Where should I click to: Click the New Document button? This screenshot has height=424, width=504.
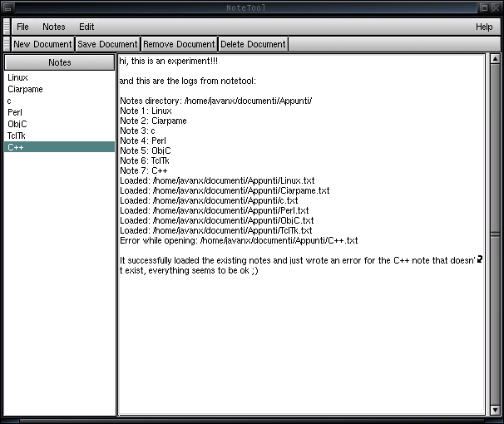click(42, 44)
